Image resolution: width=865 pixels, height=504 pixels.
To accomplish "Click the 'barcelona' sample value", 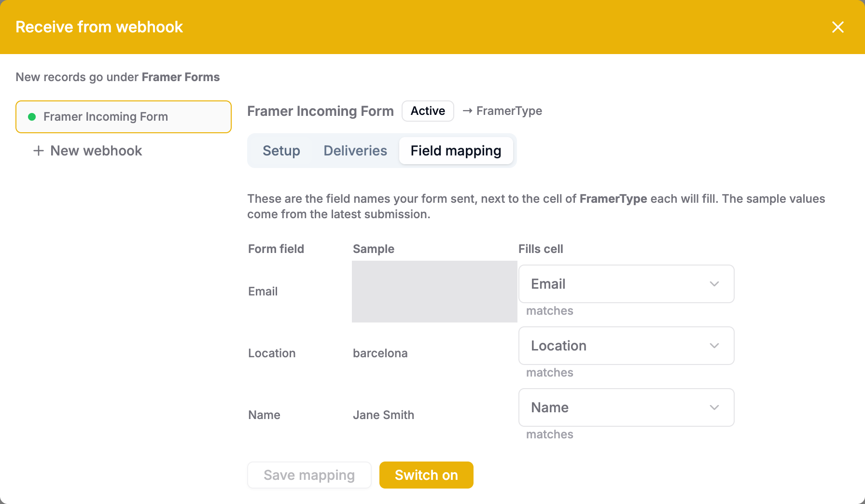I will (380, 353).
